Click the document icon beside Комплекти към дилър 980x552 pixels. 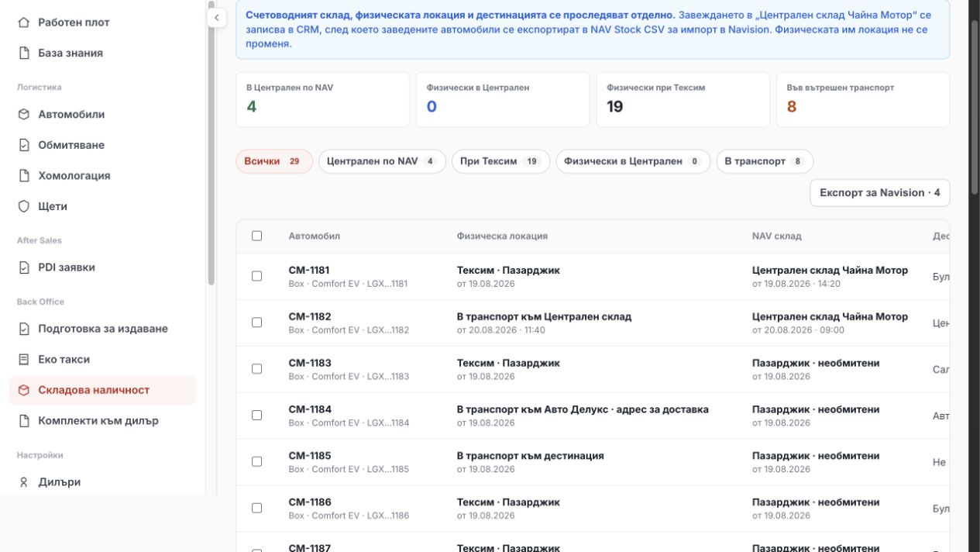24,421
